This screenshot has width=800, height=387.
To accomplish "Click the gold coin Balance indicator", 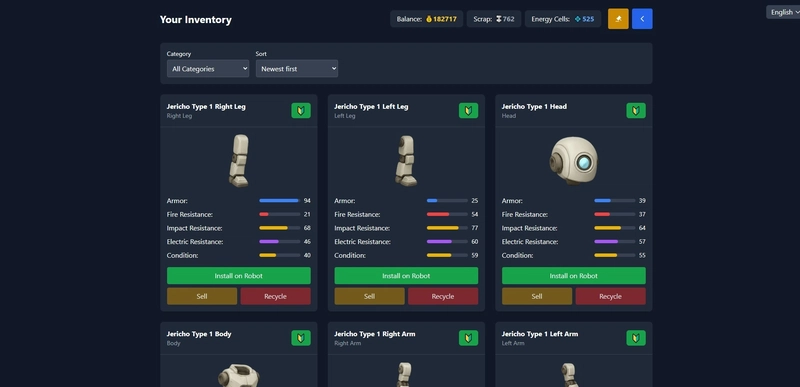I will click(427, 19).
